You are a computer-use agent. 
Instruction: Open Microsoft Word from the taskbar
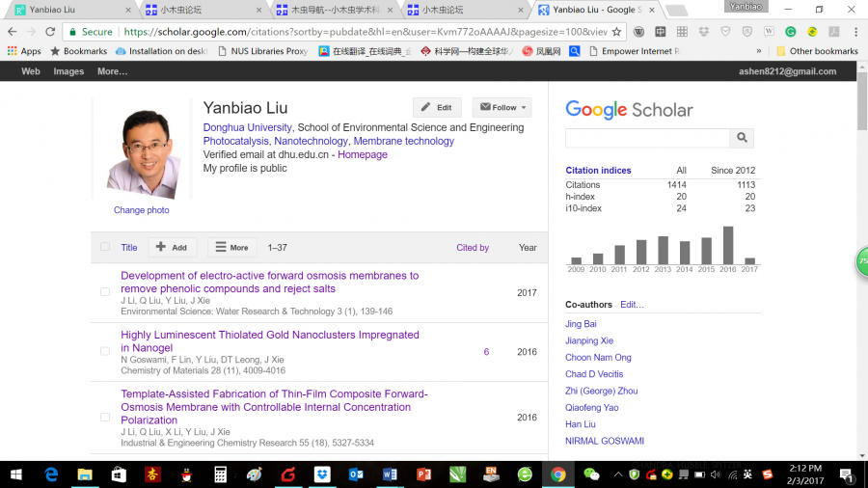click(390, 474)
